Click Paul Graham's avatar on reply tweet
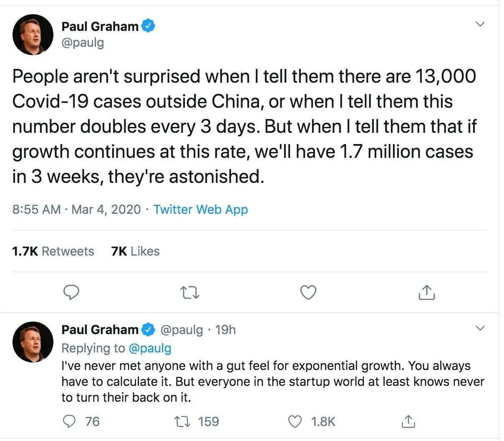The height and width of the screenshot is (441, 504). tap(33, 342)
